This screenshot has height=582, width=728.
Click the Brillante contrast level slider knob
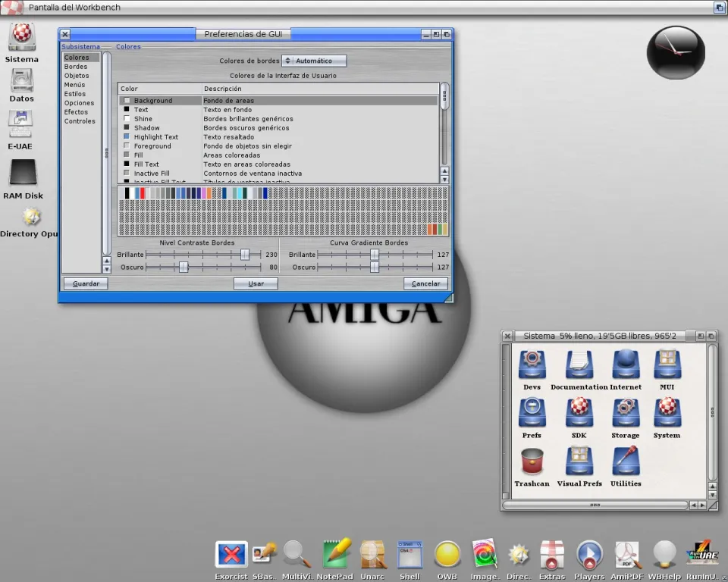[x=245, y=255]
